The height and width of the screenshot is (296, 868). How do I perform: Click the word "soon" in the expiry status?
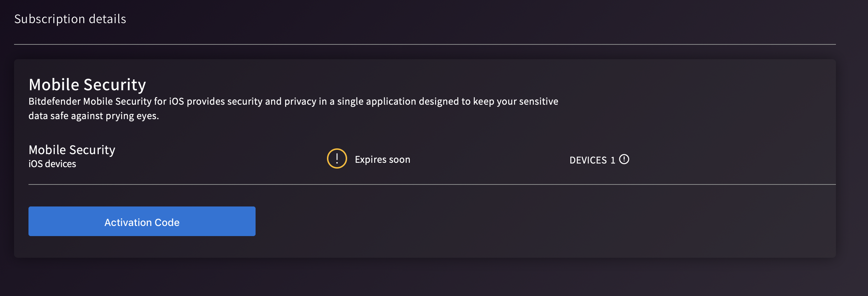point(399,160)
